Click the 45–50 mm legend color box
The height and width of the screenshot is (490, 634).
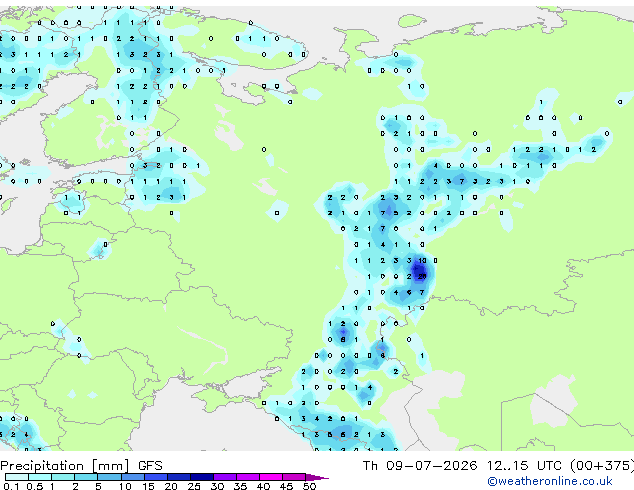click(294, 477)
